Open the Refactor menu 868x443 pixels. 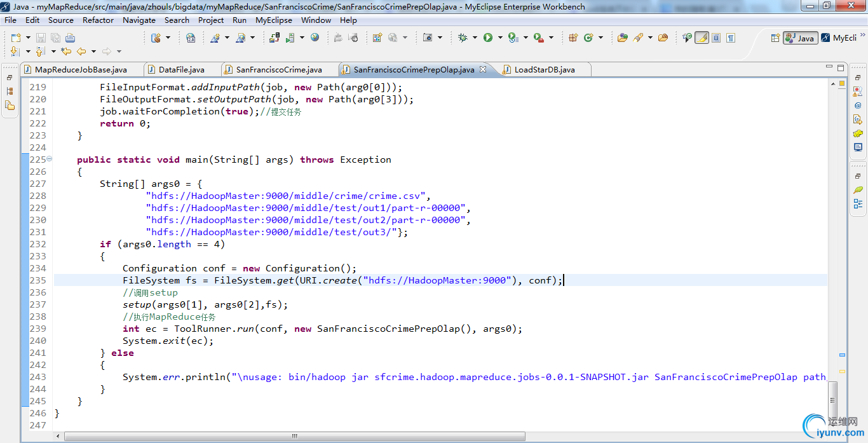(x=98, y=20)
